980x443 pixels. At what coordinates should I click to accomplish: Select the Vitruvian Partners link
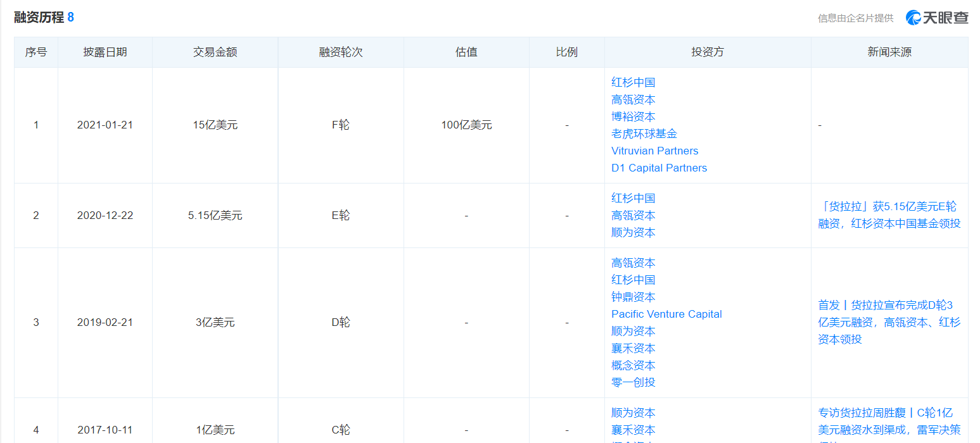[x=654, y=151]
